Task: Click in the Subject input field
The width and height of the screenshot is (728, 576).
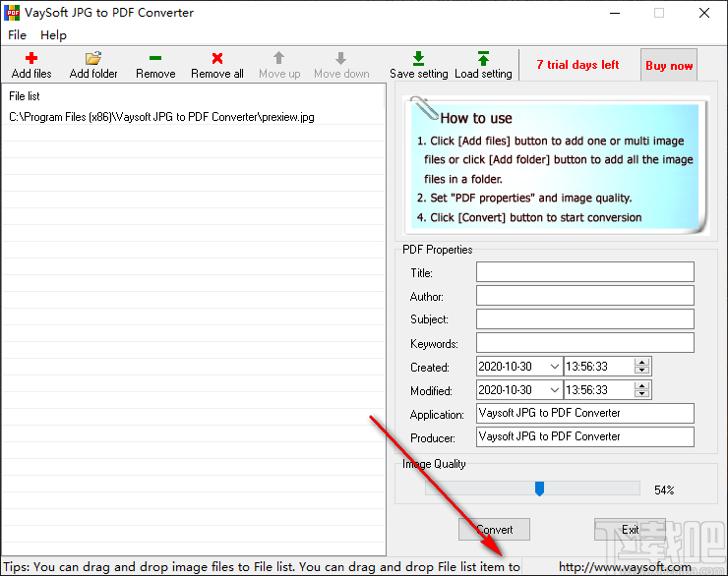Action: pyautogui.click(x=585, y=319)
